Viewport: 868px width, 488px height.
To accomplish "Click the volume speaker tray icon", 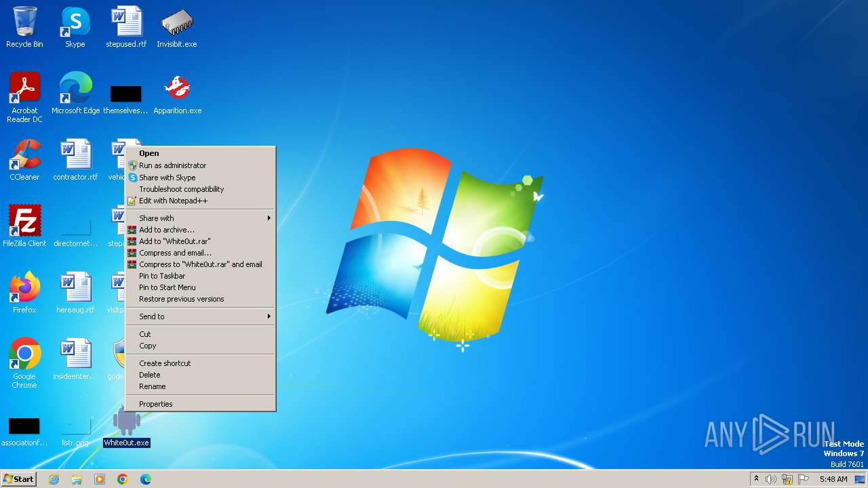I will 771,479.
